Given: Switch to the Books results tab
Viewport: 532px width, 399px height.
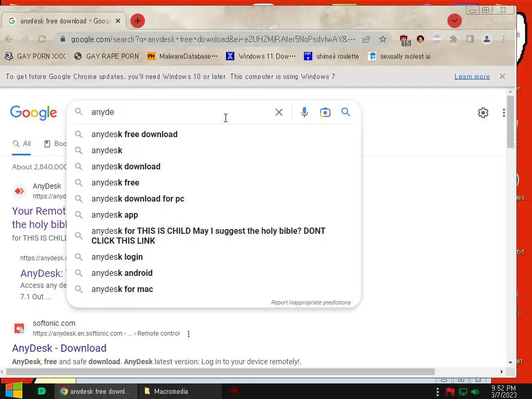Looking at the screenshot, I should pyautogui.click(x=56, y=144).
